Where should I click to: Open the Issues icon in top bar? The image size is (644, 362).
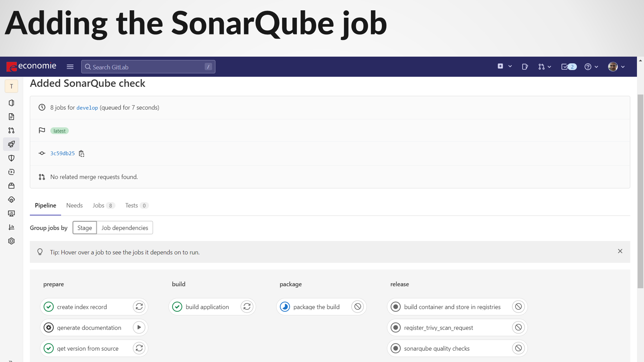(x=525, y=67)
